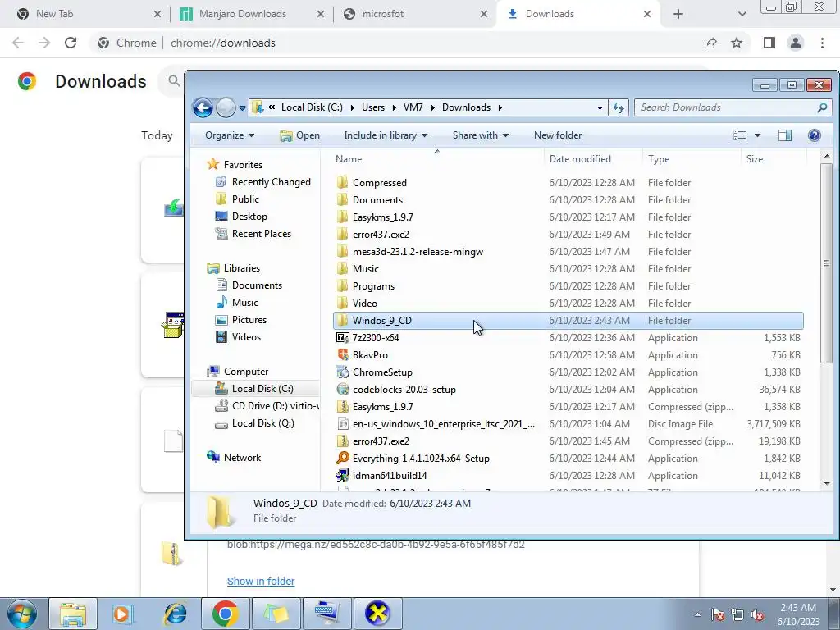This screenshot has height=630, width=840.
Task: Click the Explorer vertical scrollbar down arrow
Action: (827, 483)
